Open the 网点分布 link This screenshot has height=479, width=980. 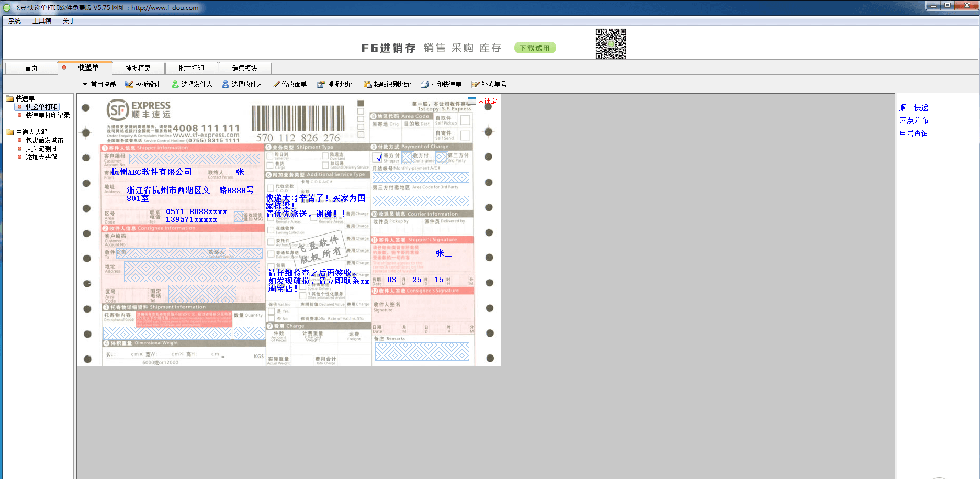(x=914, y=120)
